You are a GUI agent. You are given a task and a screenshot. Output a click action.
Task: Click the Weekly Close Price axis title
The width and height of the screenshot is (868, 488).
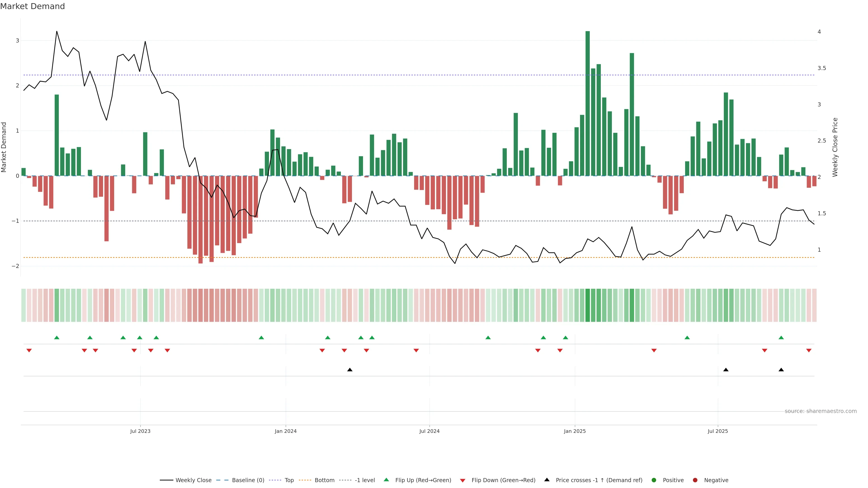pos(835,147)
